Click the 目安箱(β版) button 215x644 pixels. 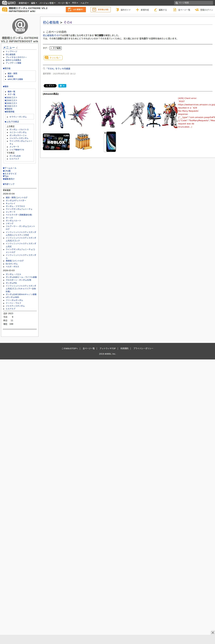pyautogui.click(x=101, y=10)
